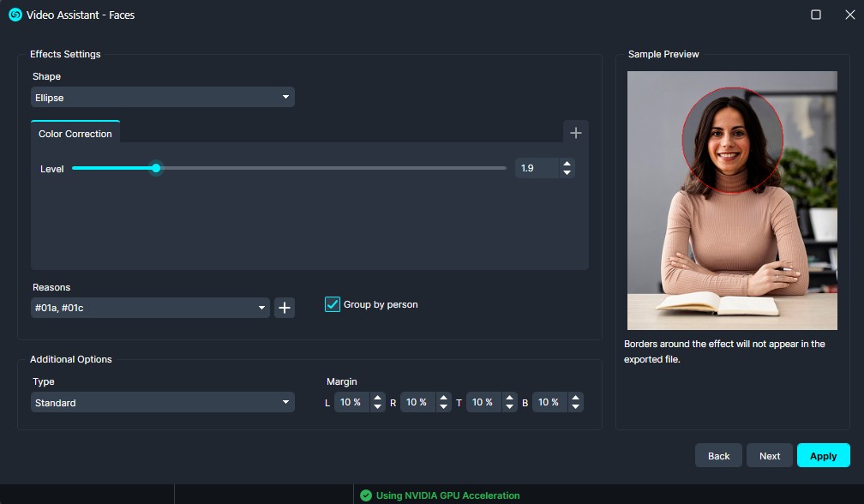Click the L margin field showing 10 %

(x=351, y=402)
